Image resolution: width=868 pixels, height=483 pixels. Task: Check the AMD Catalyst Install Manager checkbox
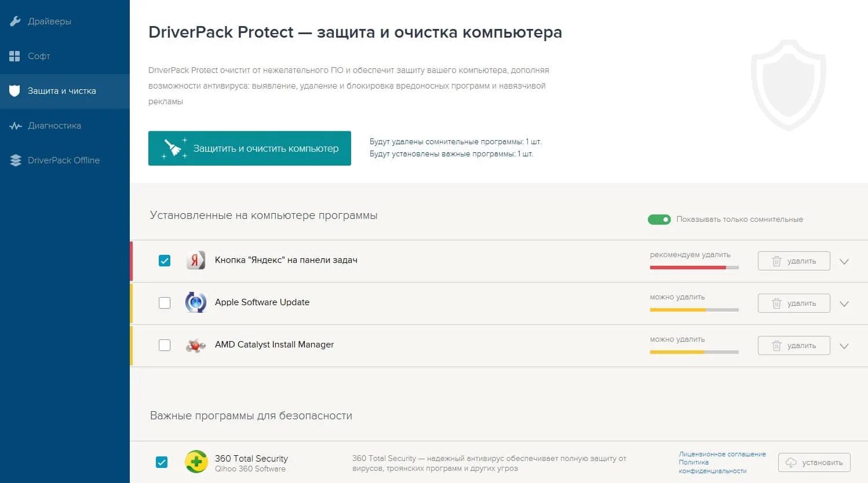pyautogui.click(x=165, y=345)
